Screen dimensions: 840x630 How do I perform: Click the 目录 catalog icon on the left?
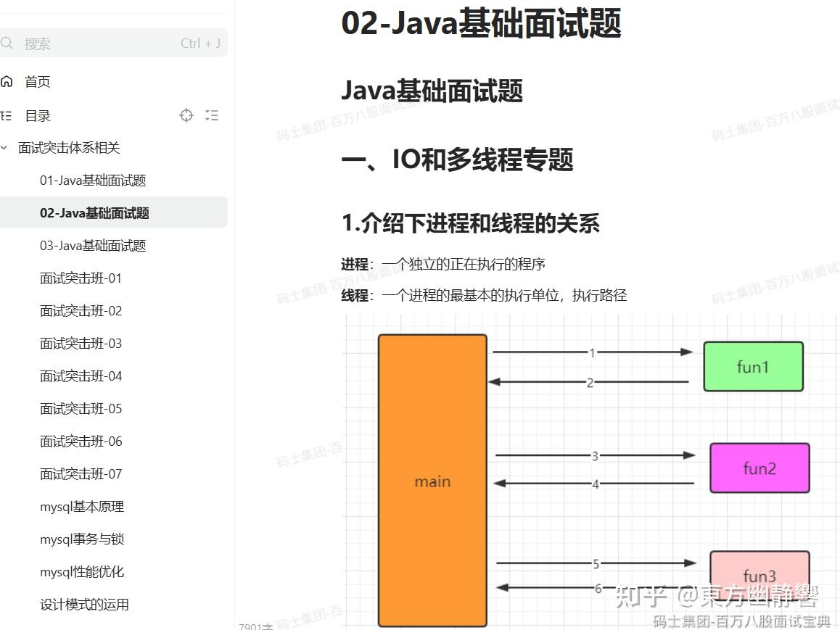click(x=9, y=115)
